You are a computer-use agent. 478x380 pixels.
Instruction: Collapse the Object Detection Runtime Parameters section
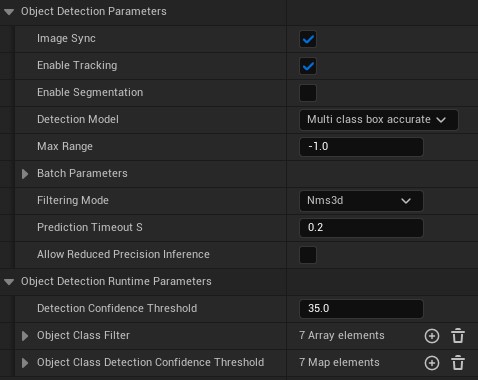[9, 282]
